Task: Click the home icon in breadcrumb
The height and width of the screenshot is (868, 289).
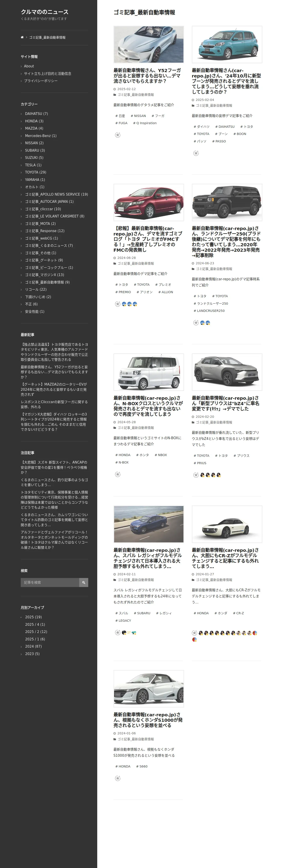Action: tap(22, 37)
